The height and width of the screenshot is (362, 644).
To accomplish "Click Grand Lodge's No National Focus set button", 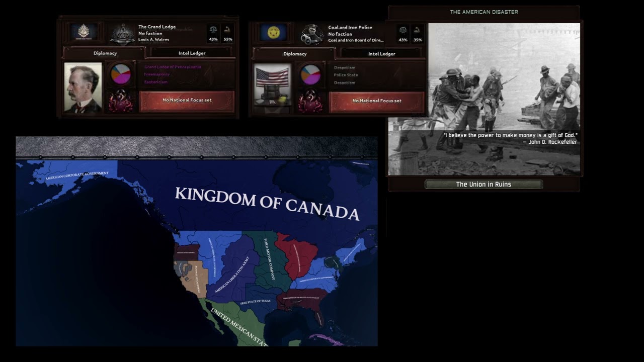I will (x=187, y=101).
